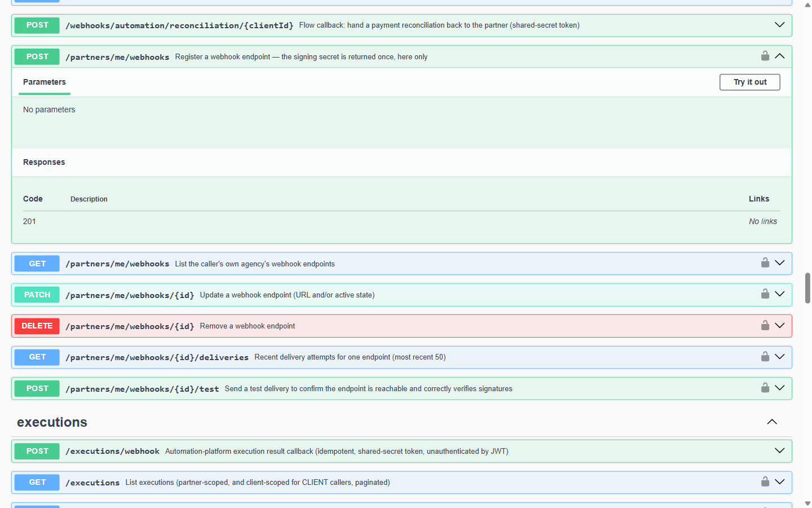
Task: Click the GET badge for /partners/me/webhooks
Action: (37, 264)
